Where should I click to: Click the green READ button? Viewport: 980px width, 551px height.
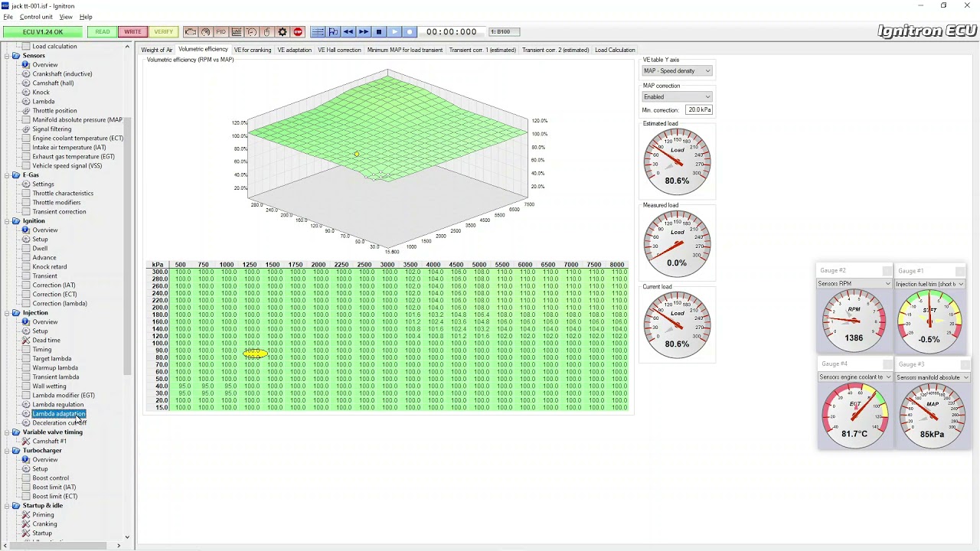click(x=103, y=31)
